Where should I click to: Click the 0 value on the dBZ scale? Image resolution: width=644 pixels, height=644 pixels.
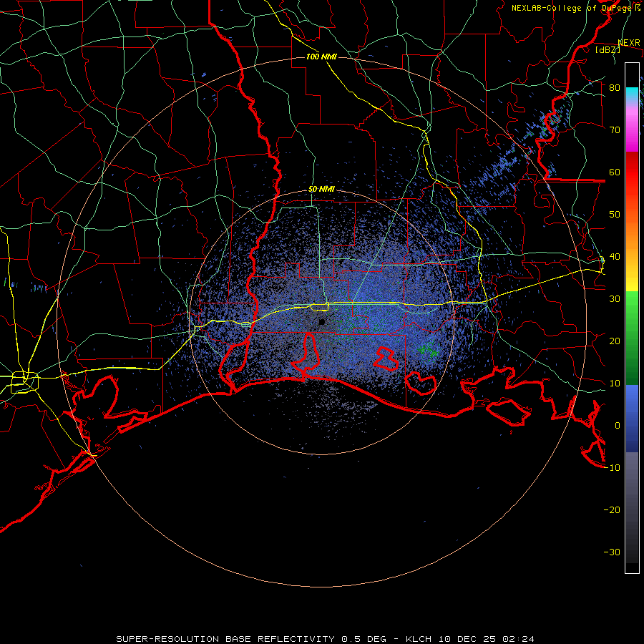pos(618,426)
